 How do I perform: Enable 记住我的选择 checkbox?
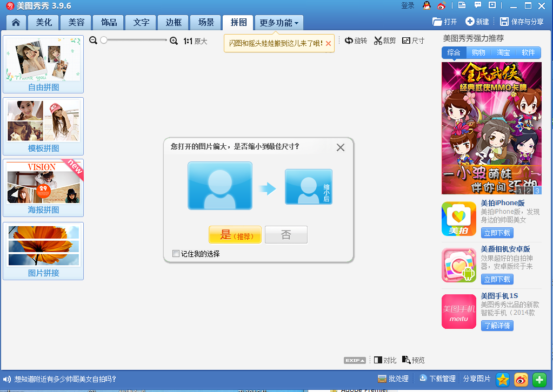click(x=176, y=254)
